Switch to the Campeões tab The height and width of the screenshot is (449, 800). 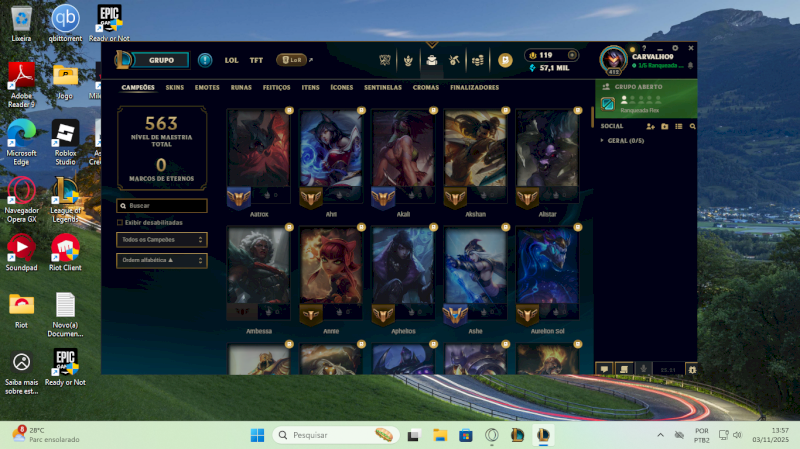pos(138,87)
